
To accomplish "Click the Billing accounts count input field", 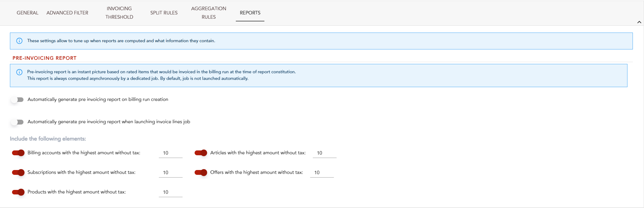I will [x=170, y=153].
